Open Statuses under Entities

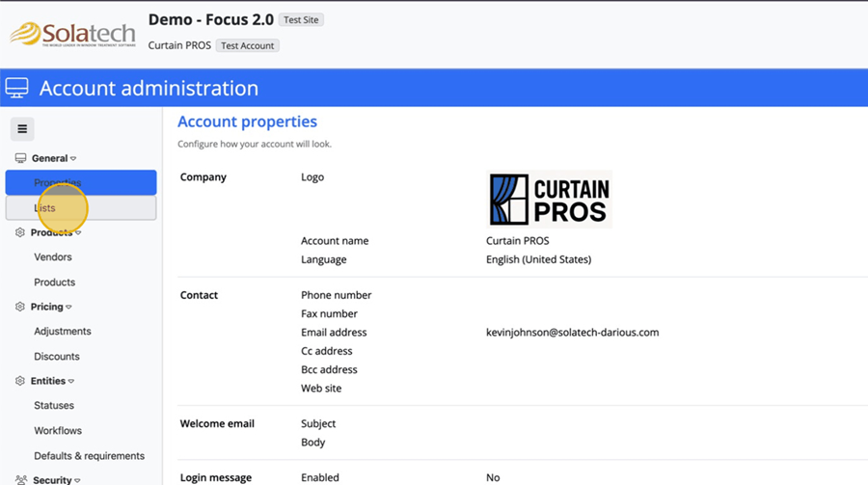pyautogui.click(x=54, y=405)
